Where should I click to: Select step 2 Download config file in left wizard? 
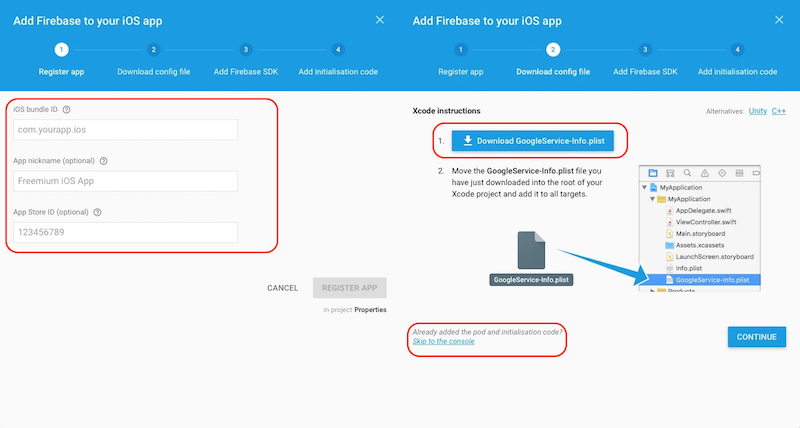pyautogui.click(x=153, y=49)
